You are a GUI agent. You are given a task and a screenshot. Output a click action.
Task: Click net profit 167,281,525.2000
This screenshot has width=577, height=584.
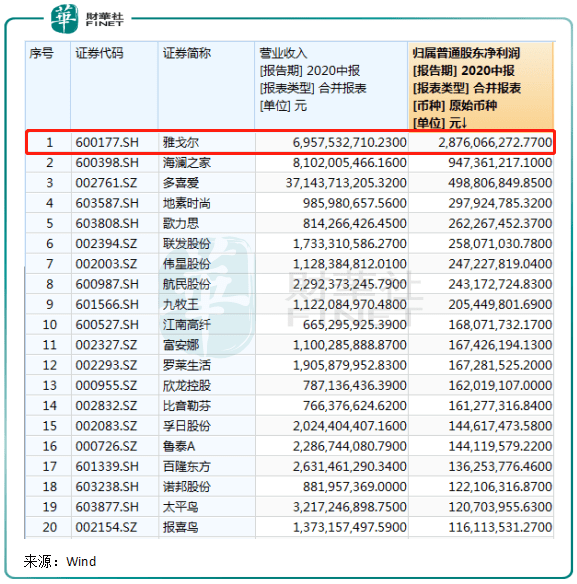click(500, 365)
